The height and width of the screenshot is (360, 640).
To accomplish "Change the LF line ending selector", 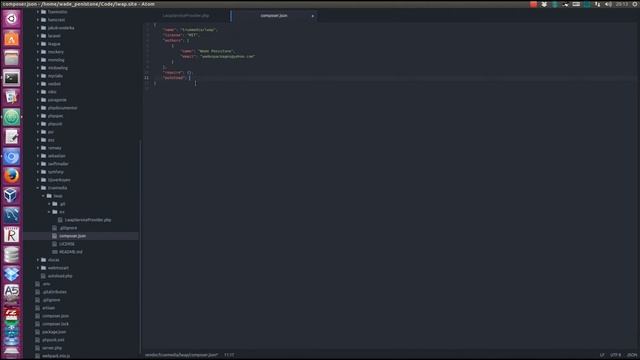I will [x=602, y=355].
